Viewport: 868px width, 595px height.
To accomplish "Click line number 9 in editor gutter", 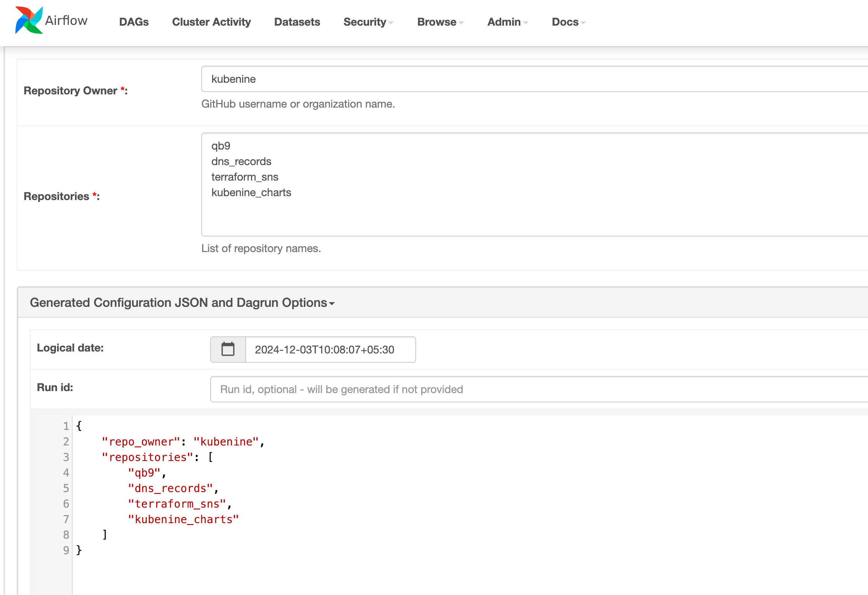I will 66,550.
